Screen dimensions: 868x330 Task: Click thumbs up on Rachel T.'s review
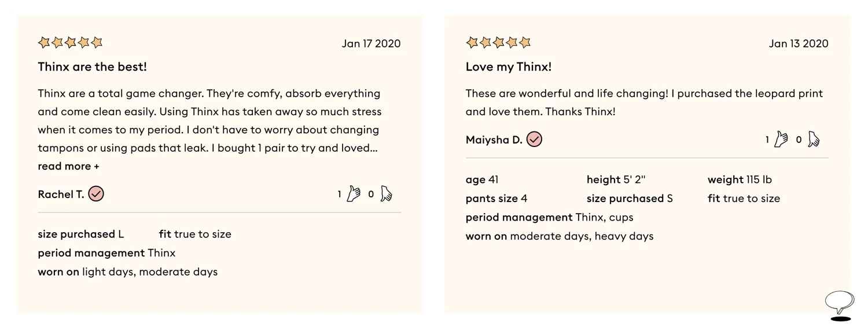click(354, 194)
